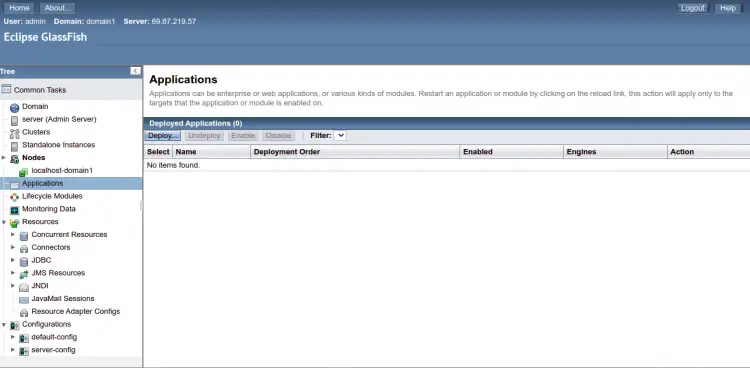Sort by Deployment Order column header

[x=287, y=152]
